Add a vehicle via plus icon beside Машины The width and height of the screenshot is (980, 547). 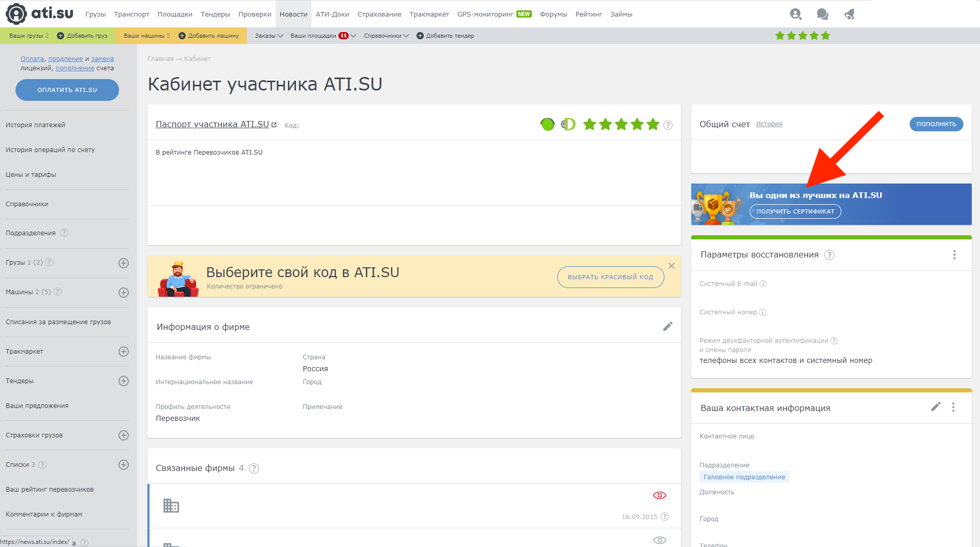[124, 293]
